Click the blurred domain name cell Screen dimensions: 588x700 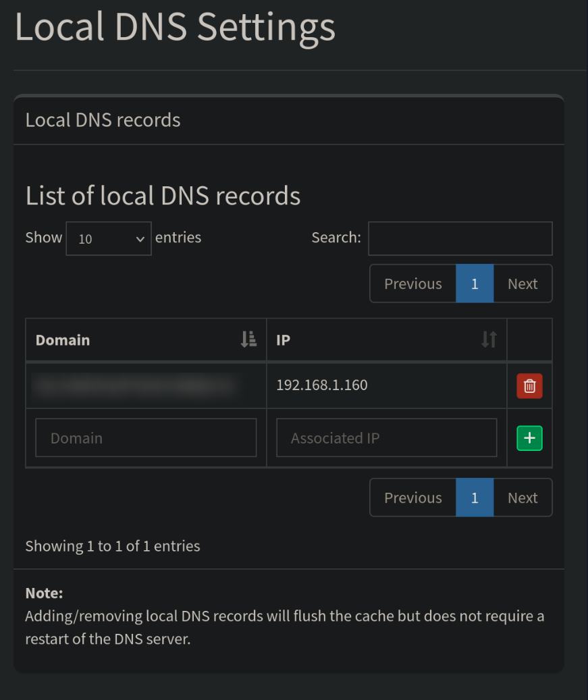136,385
